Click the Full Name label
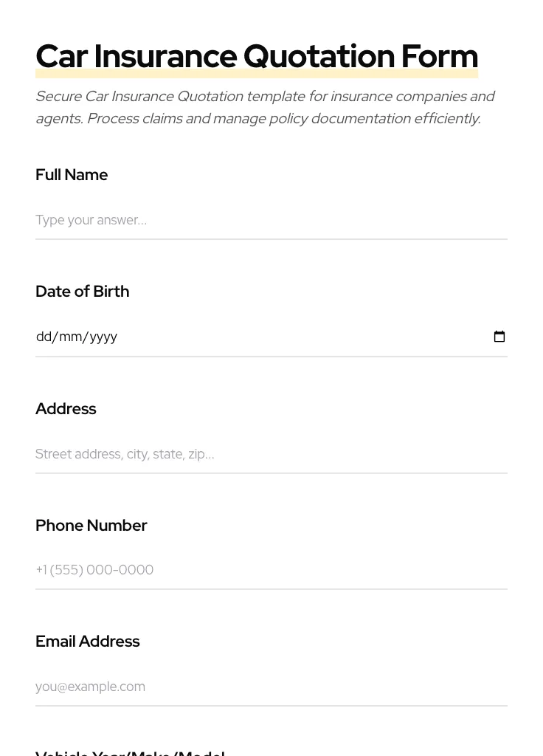This screenshot has width=543, height=756. tap(72, 175)
